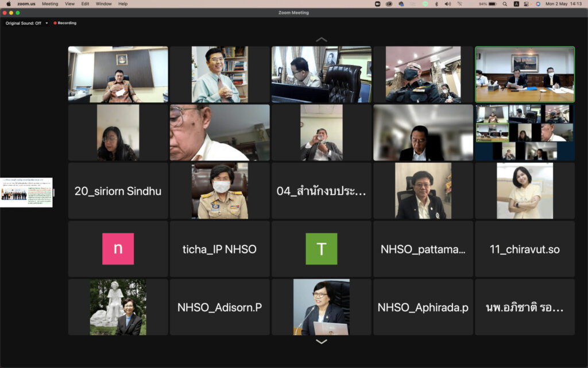Click the red Recording indicator
588x368 pixels.
coord(65,23)
